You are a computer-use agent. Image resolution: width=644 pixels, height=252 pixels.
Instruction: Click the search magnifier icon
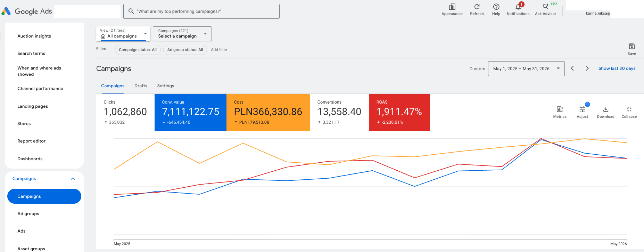click(x=131, y=11)
